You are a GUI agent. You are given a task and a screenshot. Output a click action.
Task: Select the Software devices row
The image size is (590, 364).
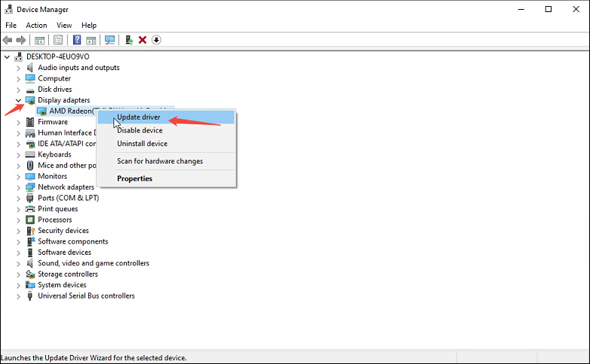pos(64,252)
